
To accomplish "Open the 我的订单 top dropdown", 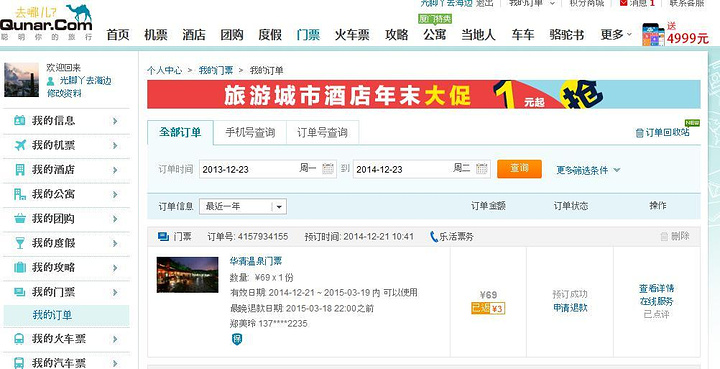I will click(532, 3).
